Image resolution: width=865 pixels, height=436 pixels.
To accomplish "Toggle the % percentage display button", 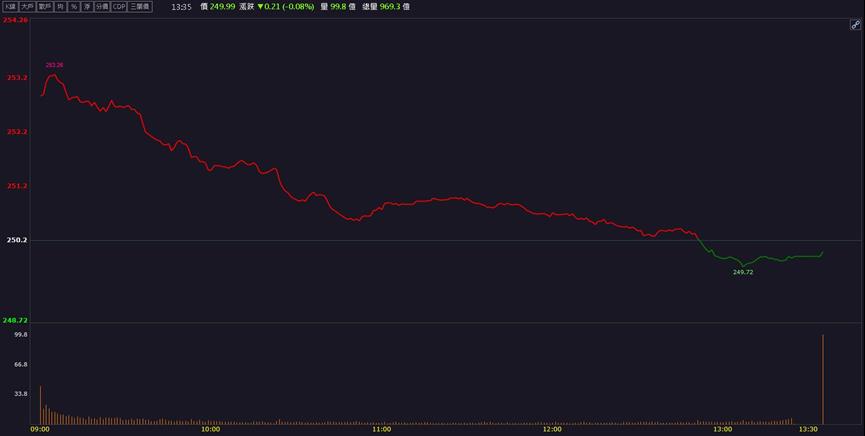I will (x=73, y=7).
